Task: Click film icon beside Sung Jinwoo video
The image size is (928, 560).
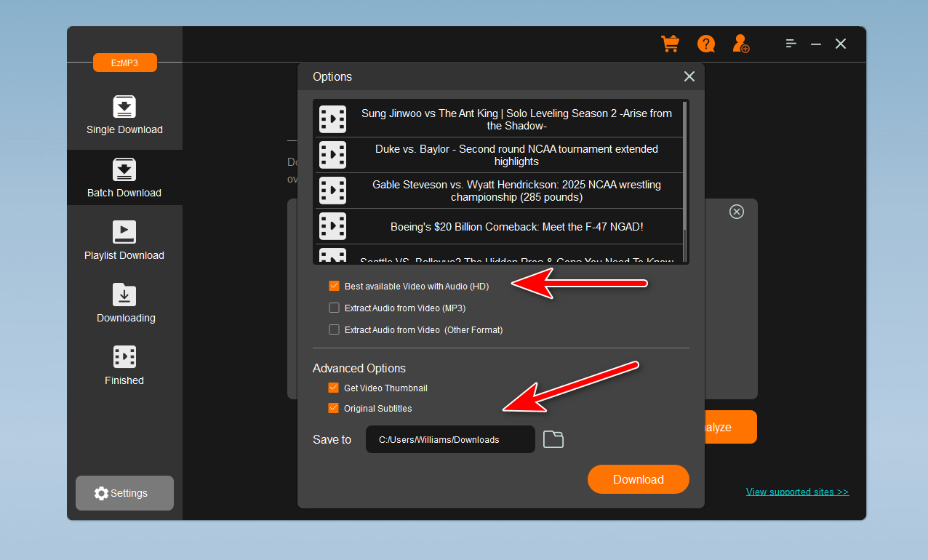Action: [333, 119]
